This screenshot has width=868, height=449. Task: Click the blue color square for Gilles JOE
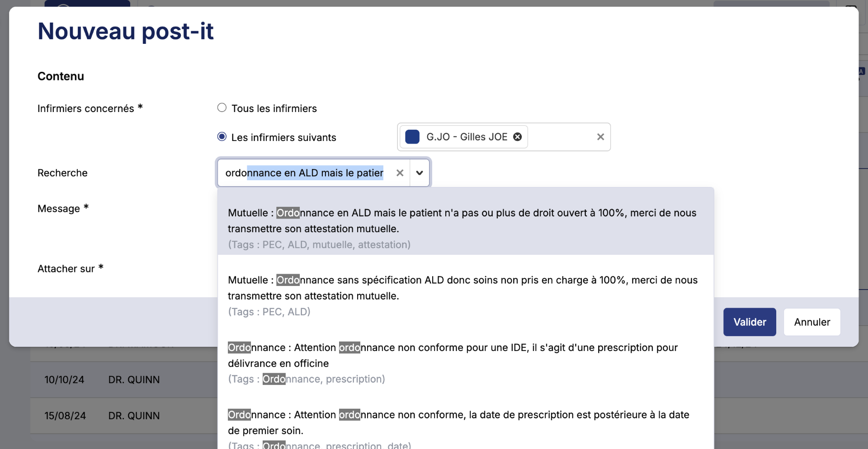click(x=412, y=137)
